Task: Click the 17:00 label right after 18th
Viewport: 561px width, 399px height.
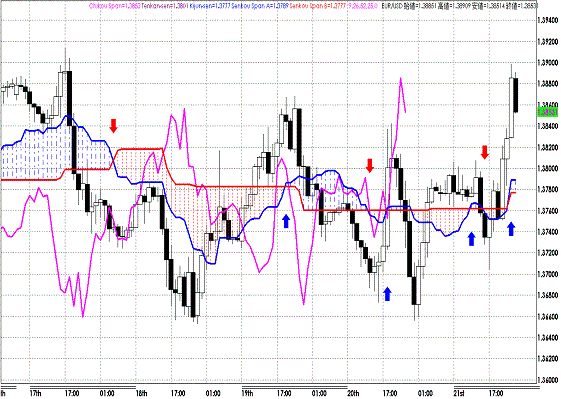Action: point(177,394)
